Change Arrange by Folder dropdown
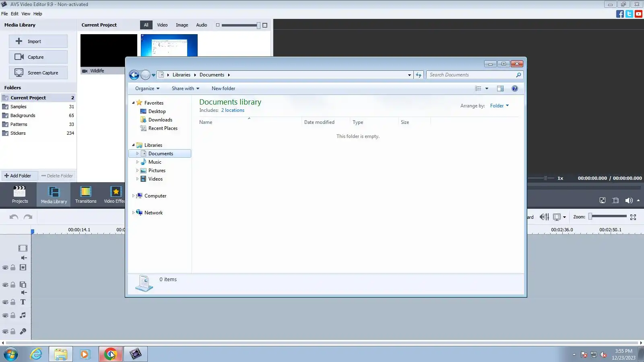644x362 pixels. [x=500, y=106]
